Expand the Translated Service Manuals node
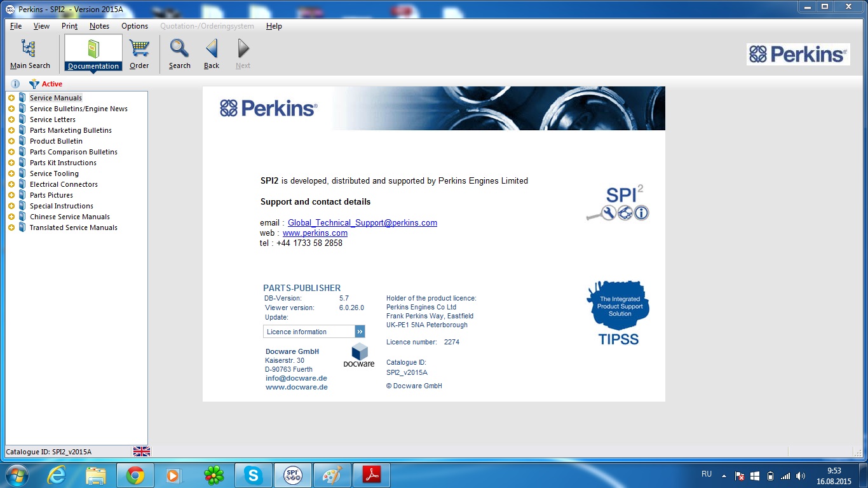This screenshot has width=868, height=488. coord(11,227)
